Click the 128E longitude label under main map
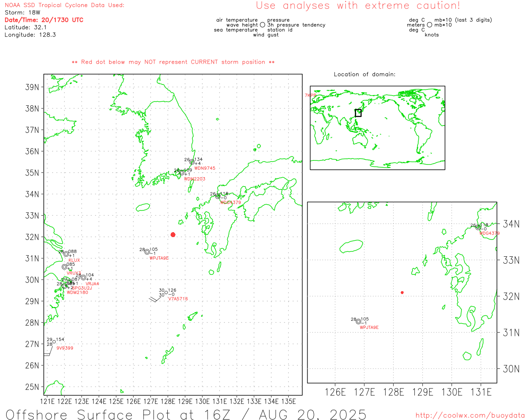Image resolution: width=525 pixels, height=420 pixels. (168, 401)
